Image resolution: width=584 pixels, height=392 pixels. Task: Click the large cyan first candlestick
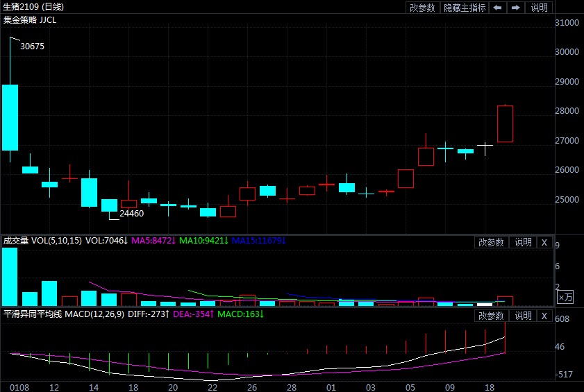tap(10, 118)
